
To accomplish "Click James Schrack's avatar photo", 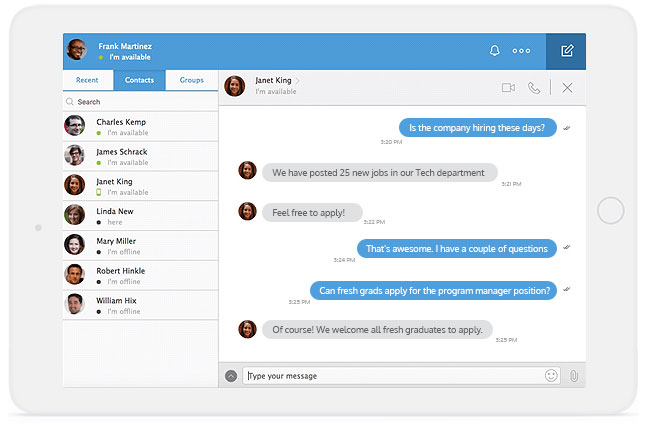I will point(74,155).
